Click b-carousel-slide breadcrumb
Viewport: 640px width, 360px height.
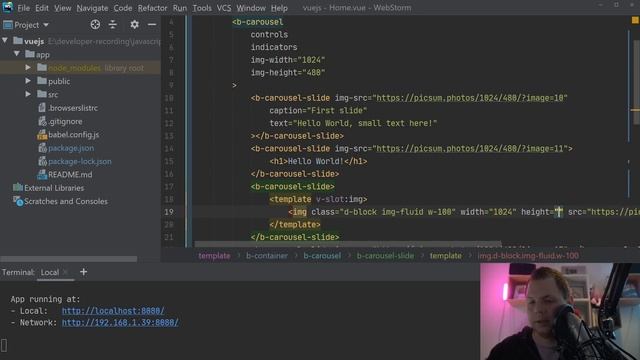pyautogui.click(x=385, y=256)
